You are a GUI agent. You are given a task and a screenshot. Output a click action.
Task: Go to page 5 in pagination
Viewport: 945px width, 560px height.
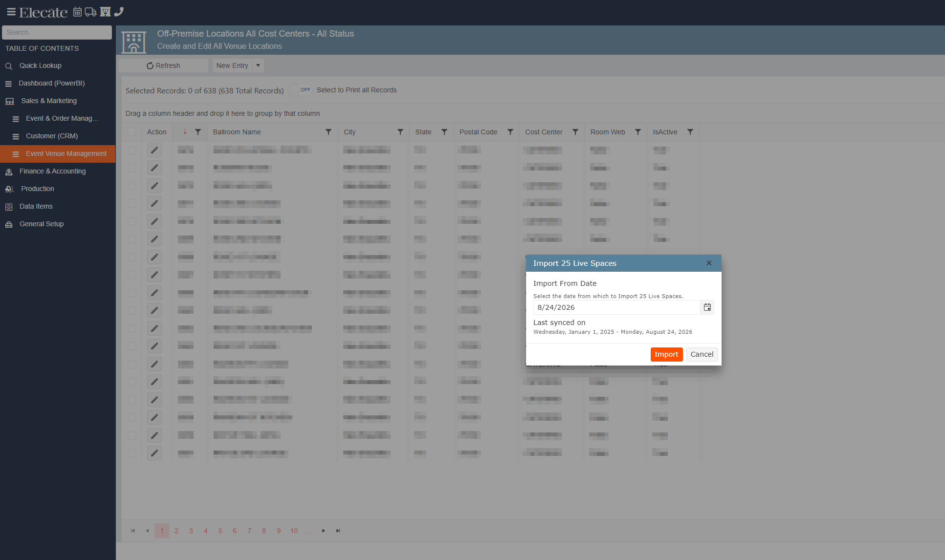(220, 531)
